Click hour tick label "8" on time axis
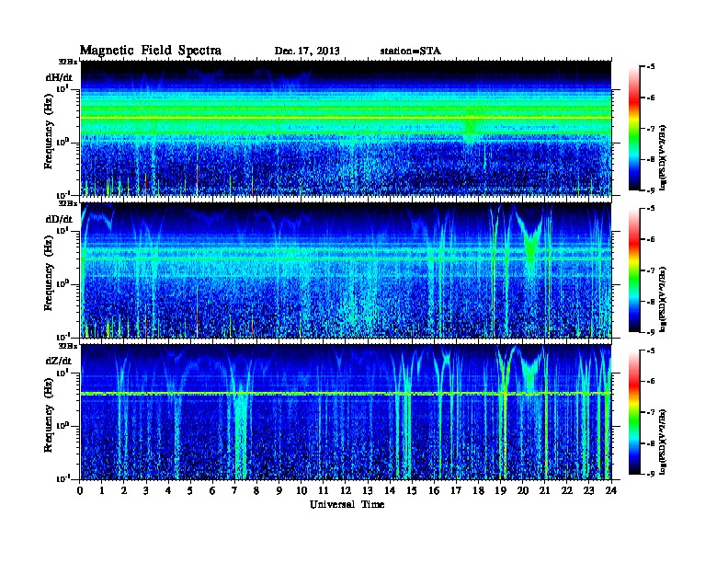The image size is (728, 563). point(257,491)
